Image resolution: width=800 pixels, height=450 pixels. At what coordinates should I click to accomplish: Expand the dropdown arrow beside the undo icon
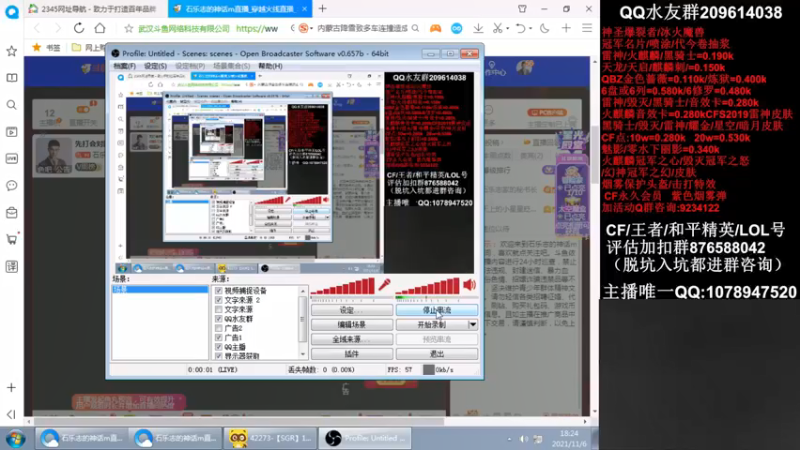coord(530,29)
